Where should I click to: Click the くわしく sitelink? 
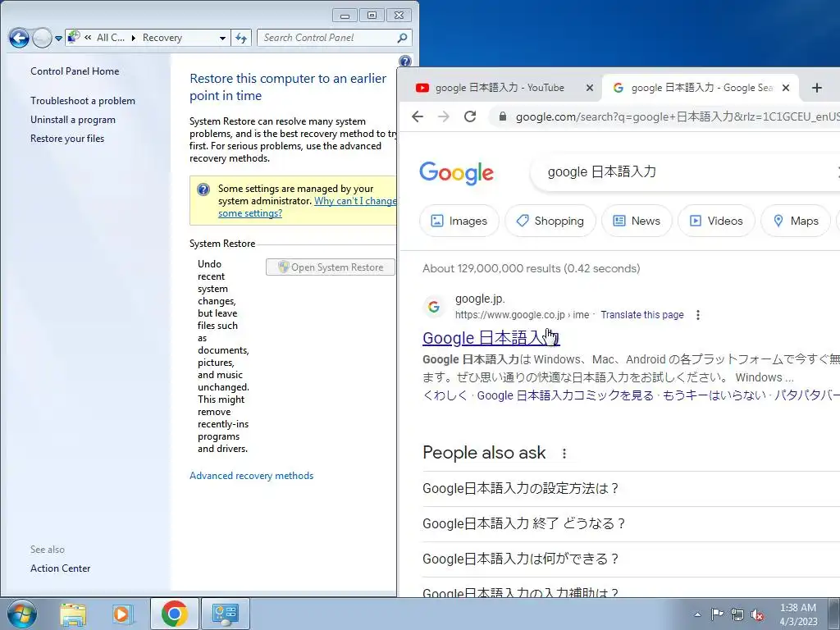pyautogui.click(x=445, y=395)
